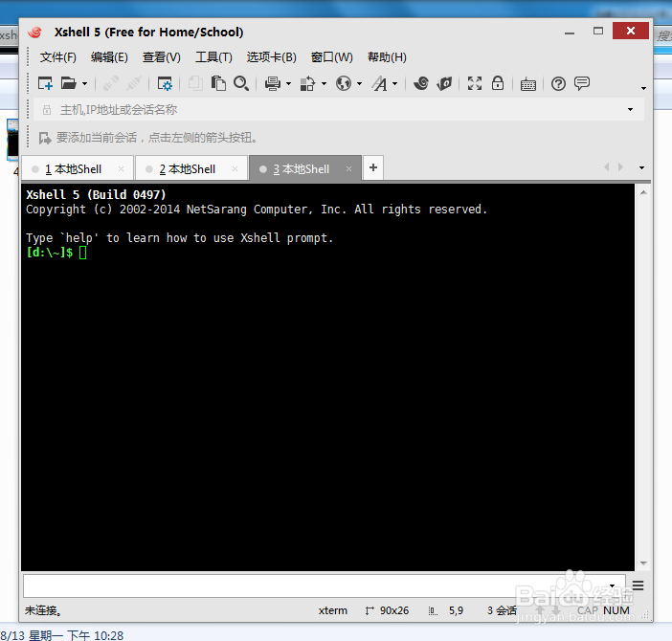Viewport: 672px width, 641px height.
Task: Open the 选项卡(B) menu
Action: [x=271, y=57]
